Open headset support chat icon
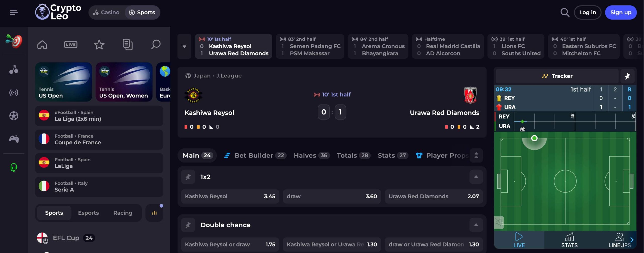644x253 pixels. (14, 167)
